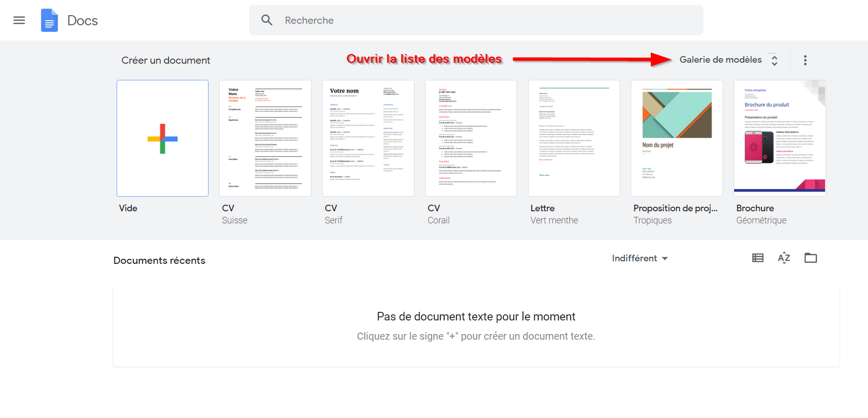This screenshot has height=418, width=868.
Task: Click the 'Lettre' template title label
Action: click(542, 208)
